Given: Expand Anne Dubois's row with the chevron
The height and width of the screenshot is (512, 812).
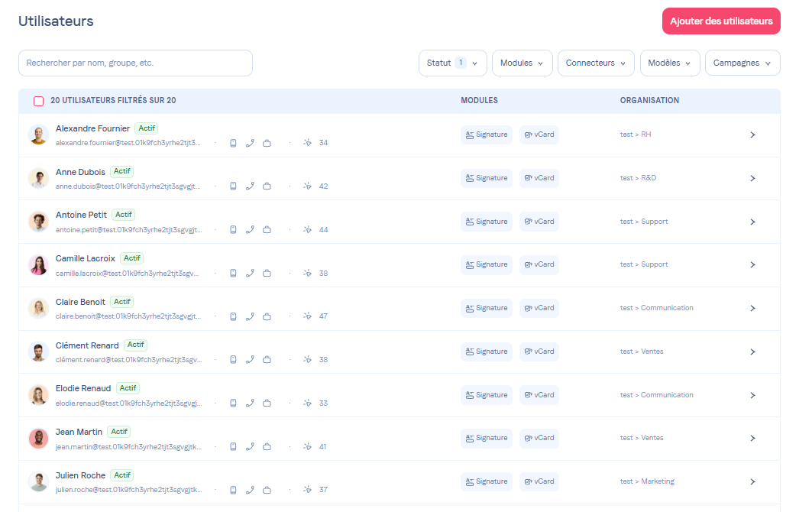Looking at the screenshot, I should (x=752, y=178).
